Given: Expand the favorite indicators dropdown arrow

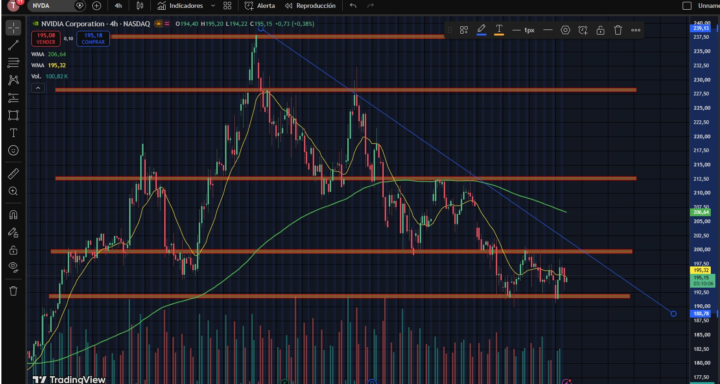Looking at the screenshot, I should [213, 6].
